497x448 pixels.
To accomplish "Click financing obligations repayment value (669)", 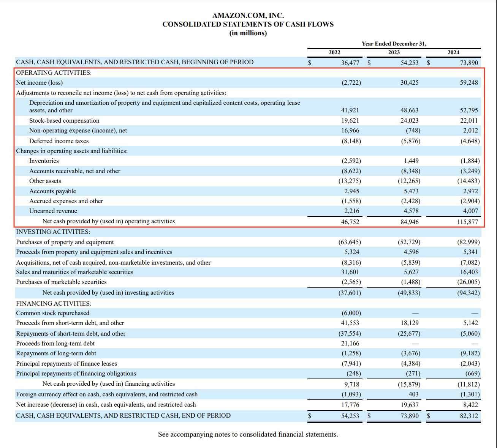I will coord(472,374).
